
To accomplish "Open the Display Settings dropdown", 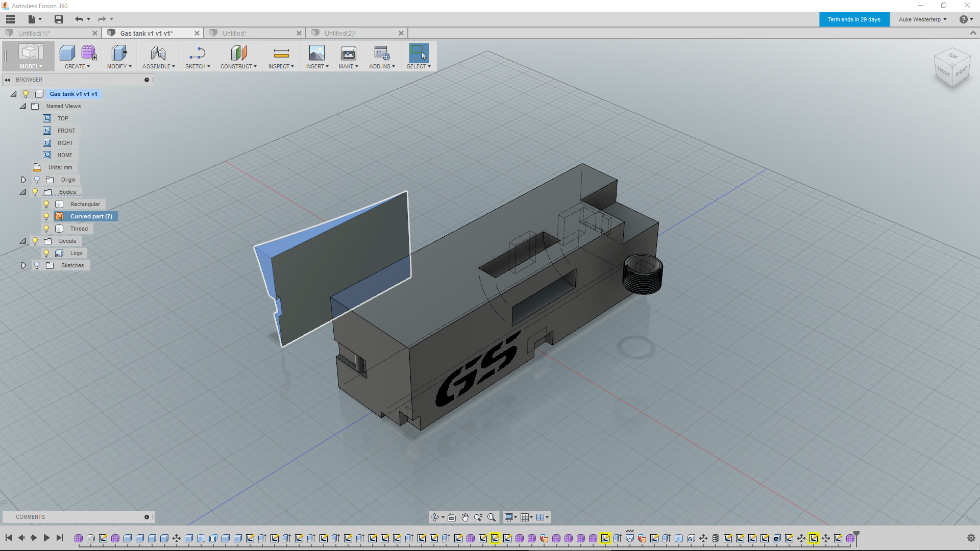I will pos(510,517).
